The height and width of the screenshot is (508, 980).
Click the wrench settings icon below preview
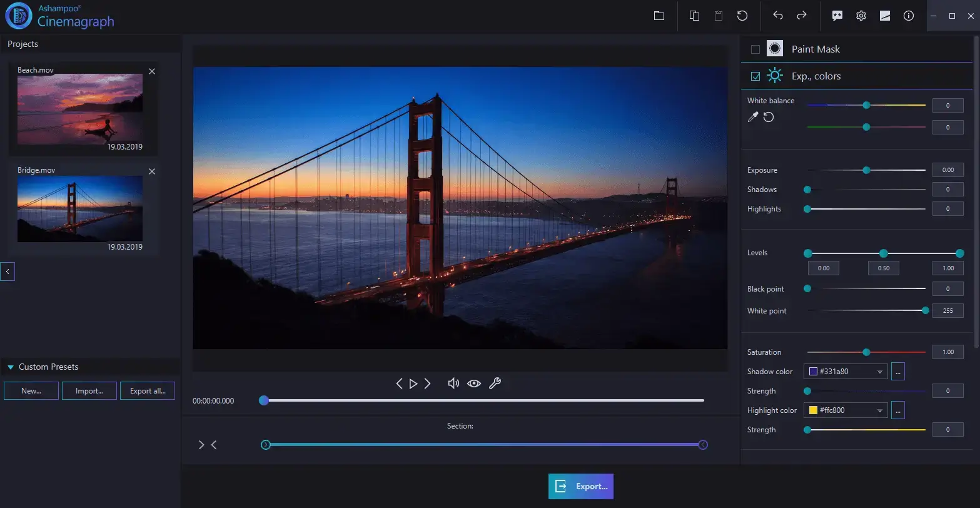point(495,383)
